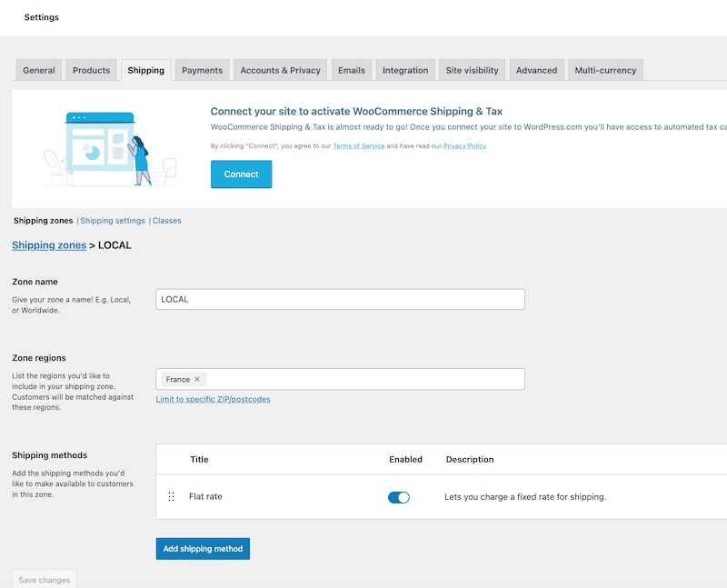Image resolution: width=727 pixels, height=588 pixels.
Task: Switch to the Payments tab
Action: [202, 69]
